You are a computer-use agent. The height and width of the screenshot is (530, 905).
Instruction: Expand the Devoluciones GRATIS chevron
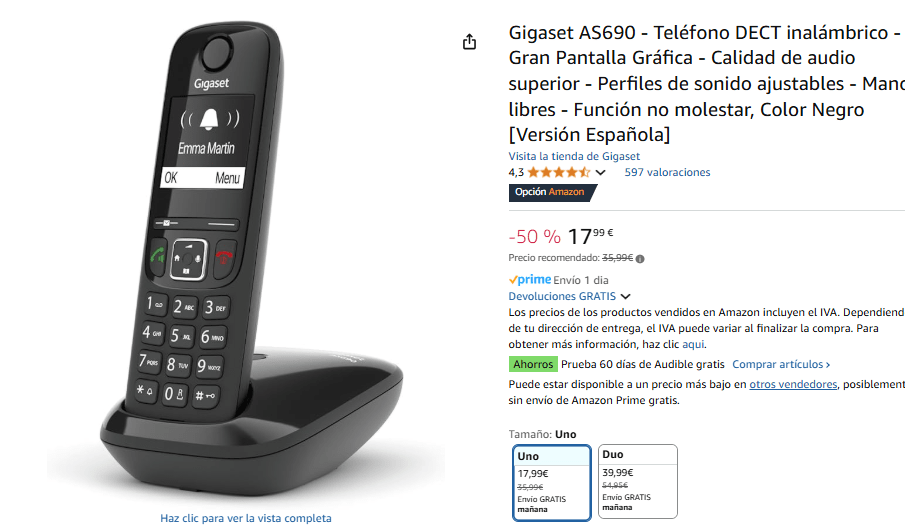pyautogui.click(x=625, y=296)
